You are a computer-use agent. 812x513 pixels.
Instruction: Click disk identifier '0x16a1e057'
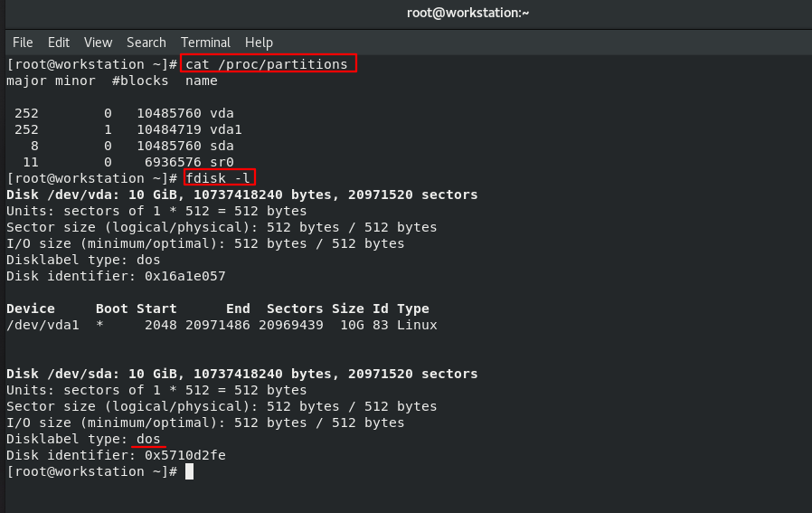[x=184, y=276]
